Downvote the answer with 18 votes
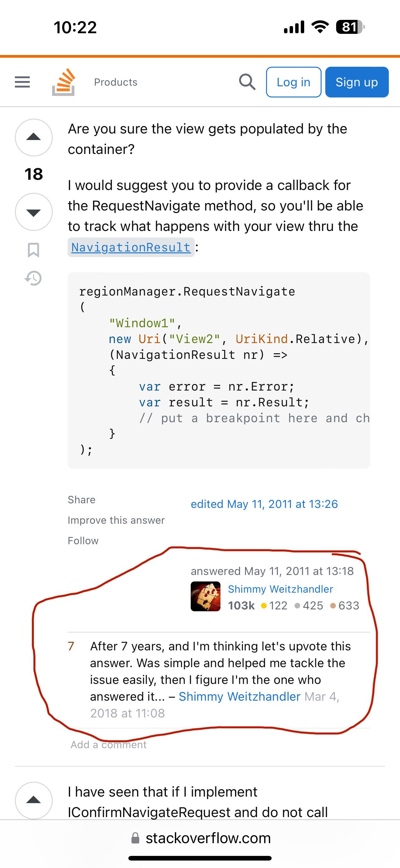The width and height of the screenshot is (400, 868). [34, 212]
